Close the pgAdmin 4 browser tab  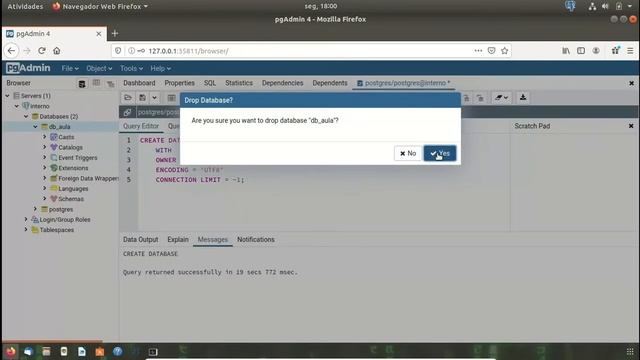98,34
